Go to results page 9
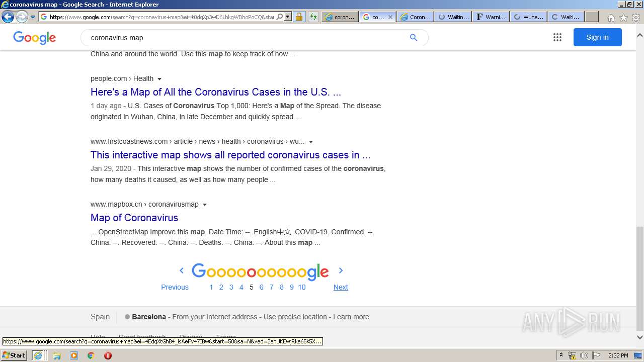 292,287
